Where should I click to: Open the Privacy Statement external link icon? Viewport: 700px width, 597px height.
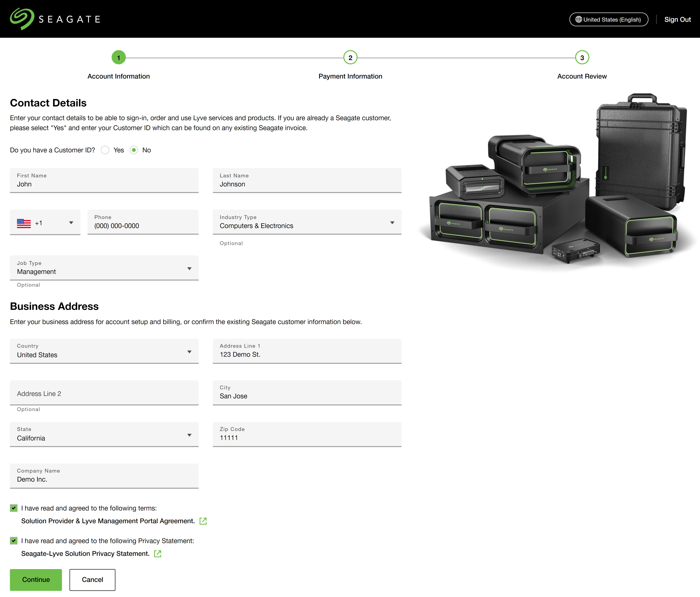158,554
